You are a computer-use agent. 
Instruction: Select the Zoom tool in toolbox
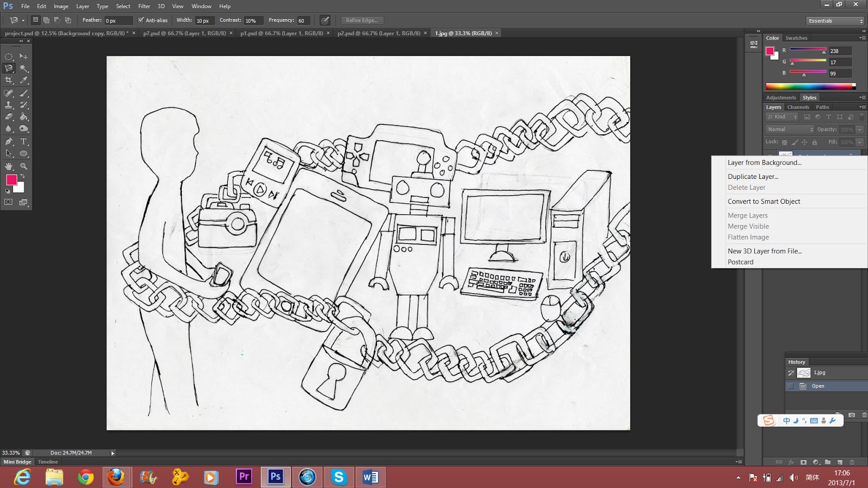tap(24, 166)
